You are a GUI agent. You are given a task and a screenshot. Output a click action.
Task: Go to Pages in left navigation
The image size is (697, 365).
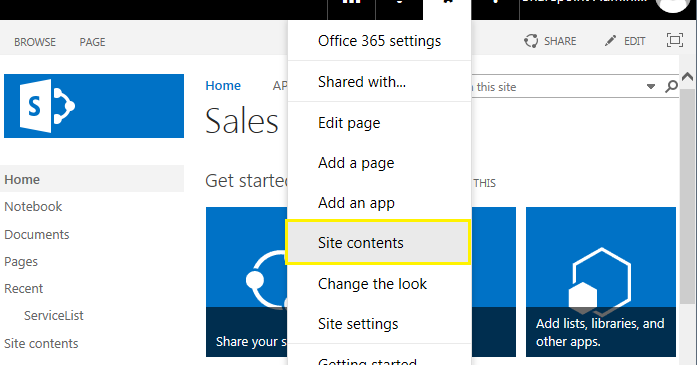[21, 262]
